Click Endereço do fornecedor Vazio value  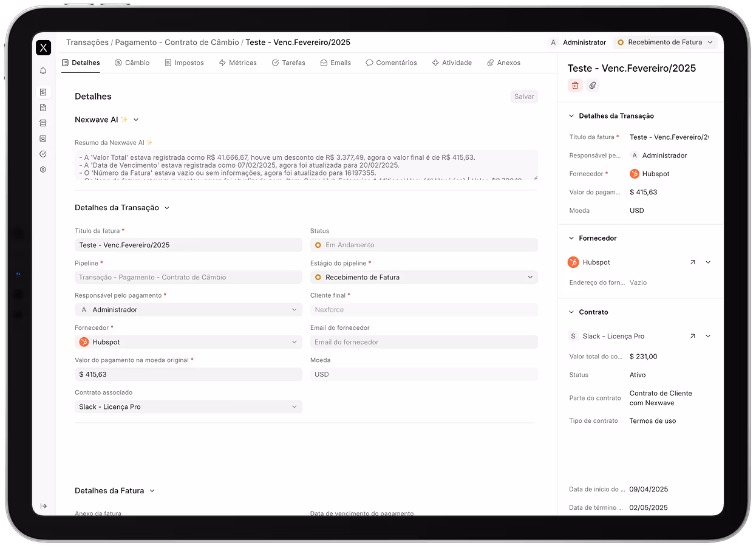638,283
